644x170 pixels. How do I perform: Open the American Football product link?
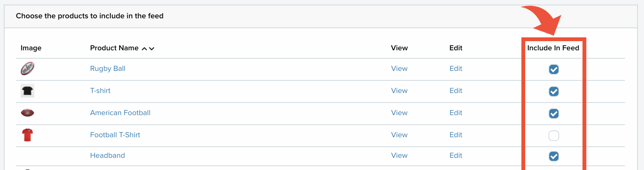[x=120, y=113]
